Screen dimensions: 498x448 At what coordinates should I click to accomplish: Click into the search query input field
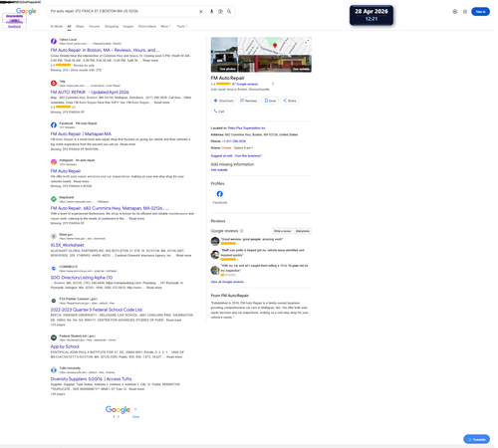point(123,11)
